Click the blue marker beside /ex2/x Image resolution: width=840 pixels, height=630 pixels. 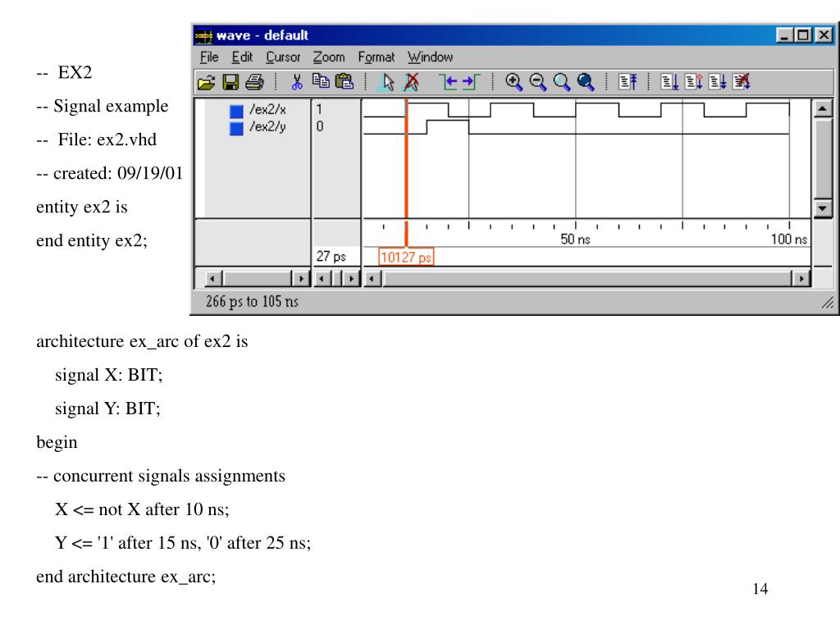tap(236, 111)
